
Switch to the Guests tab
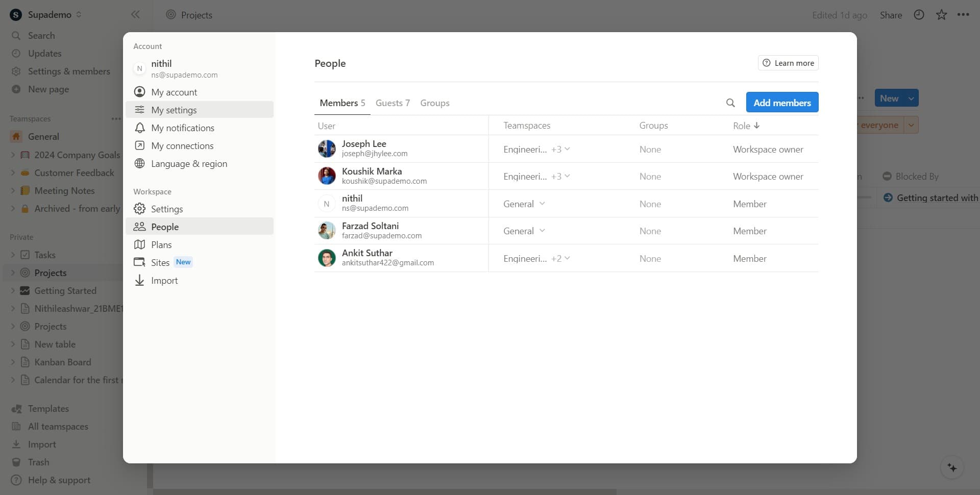click(392, 103)
